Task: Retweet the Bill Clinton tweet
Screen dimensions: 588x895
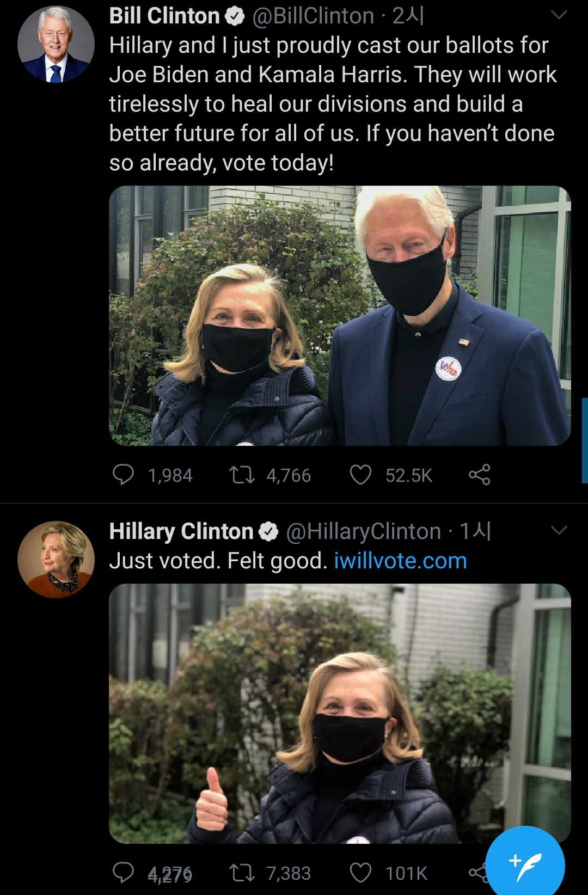Action: pyautogui.click(x=242, y=475)
